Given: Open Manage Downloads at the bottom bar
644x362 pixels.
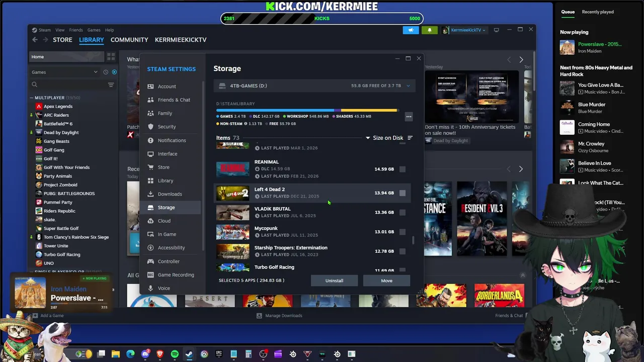Looking at the screenshot, I should coord(279,316).
